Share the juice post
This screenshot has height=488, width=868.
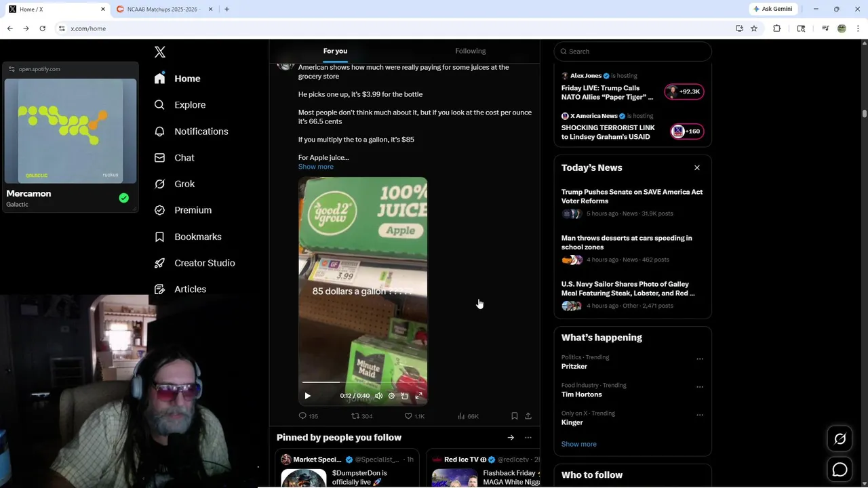(x=528, y=416)
